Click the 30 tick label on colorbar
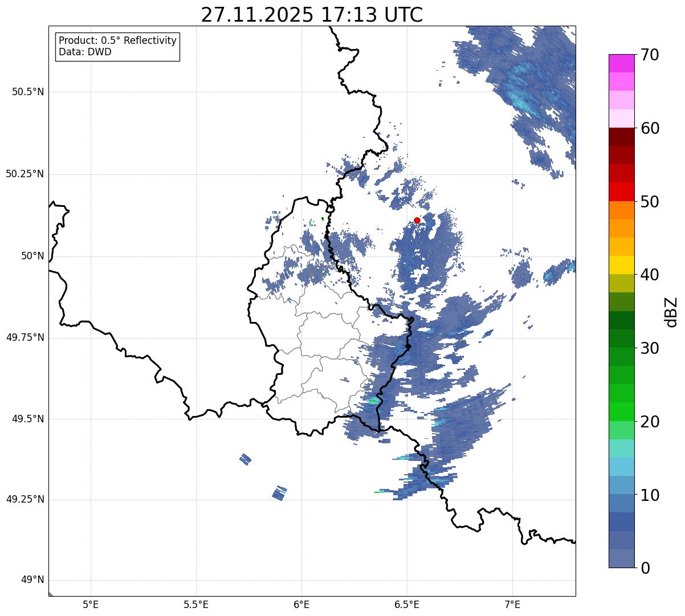Image resolution: width=685 pixels, height=616 pixels. [x=650, y=348]
